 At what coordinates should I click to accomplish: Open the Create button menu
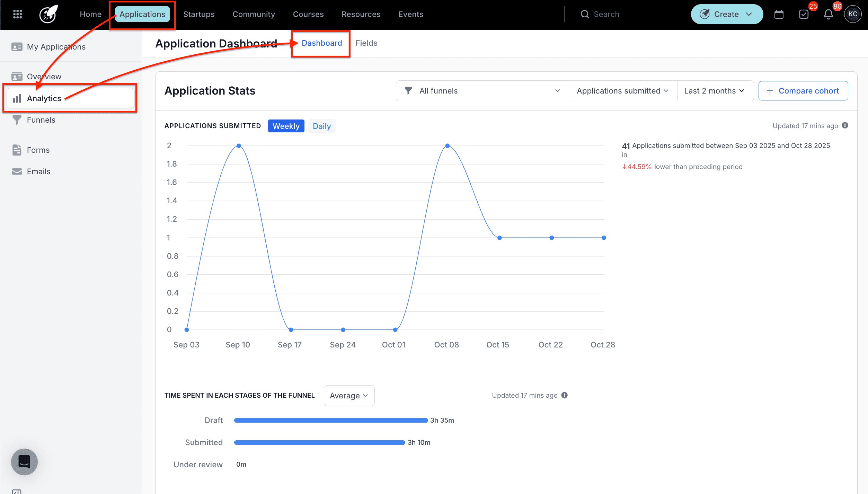click(x=726, y=14)
